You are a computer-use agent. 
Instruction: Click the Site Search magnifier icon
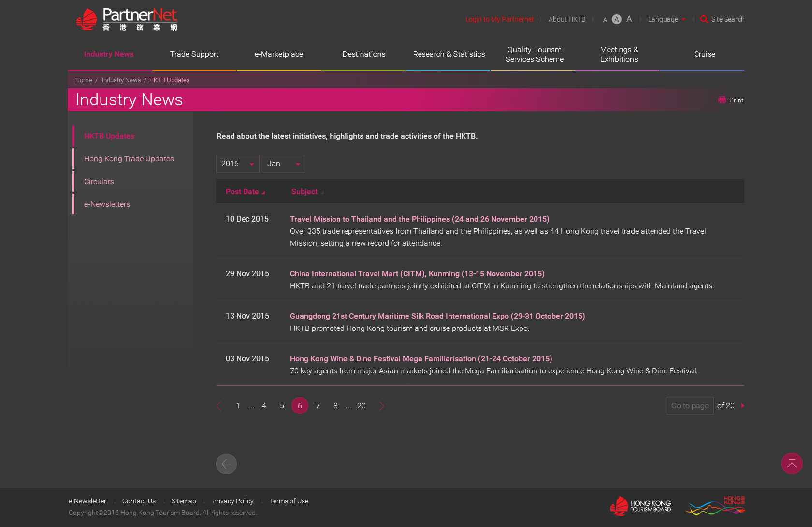(x=704, y=19)
